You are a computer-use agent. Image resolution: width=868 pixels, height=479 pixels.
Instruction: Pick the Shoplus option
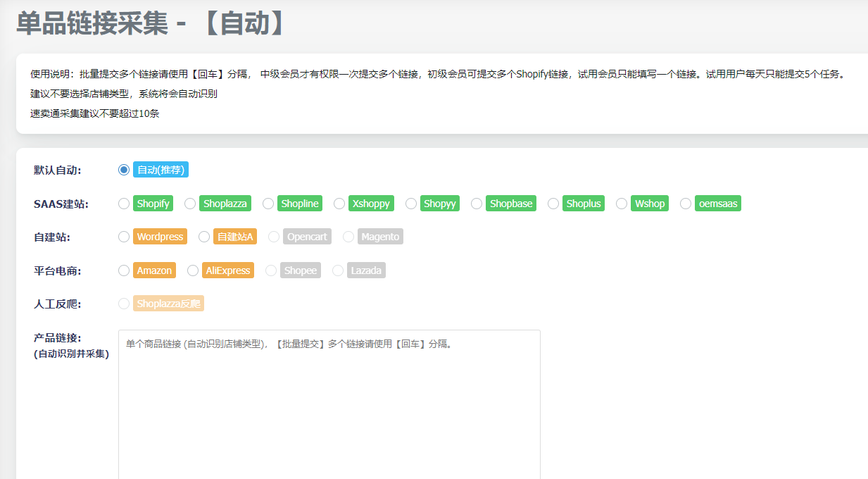(x=553, y=204)
